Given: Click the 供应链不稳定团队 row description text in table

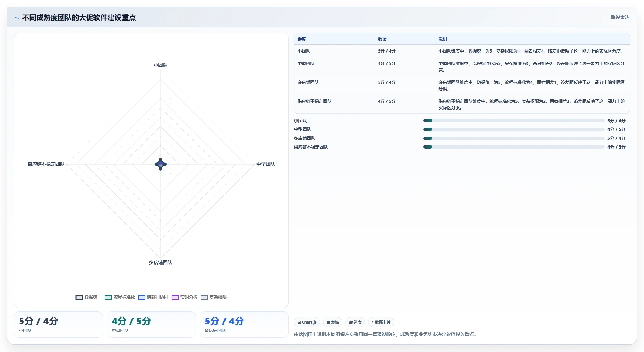Looking at the screenshot, I should 531,105.
